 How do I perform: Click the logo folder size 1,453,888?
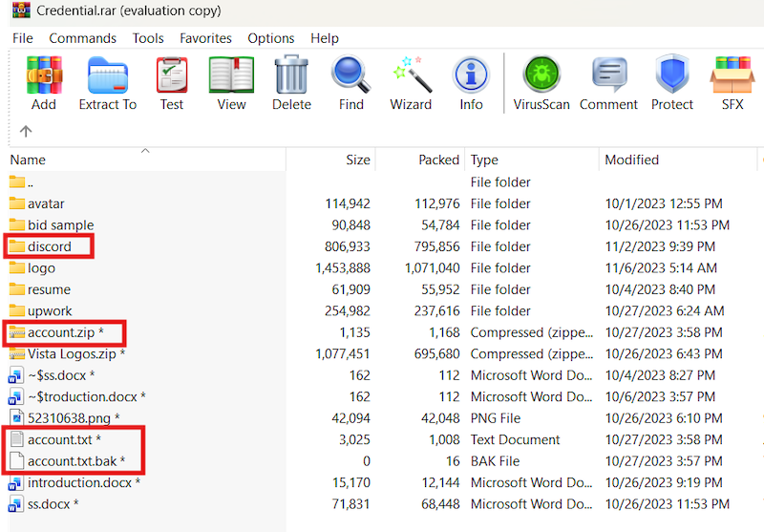(x=343, y=268)
